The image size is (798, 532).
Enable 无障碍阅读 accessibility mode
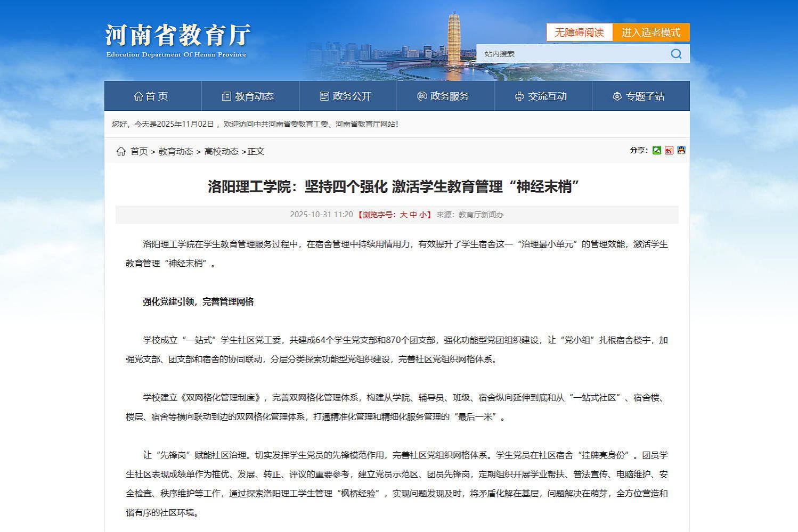point(579,32)
